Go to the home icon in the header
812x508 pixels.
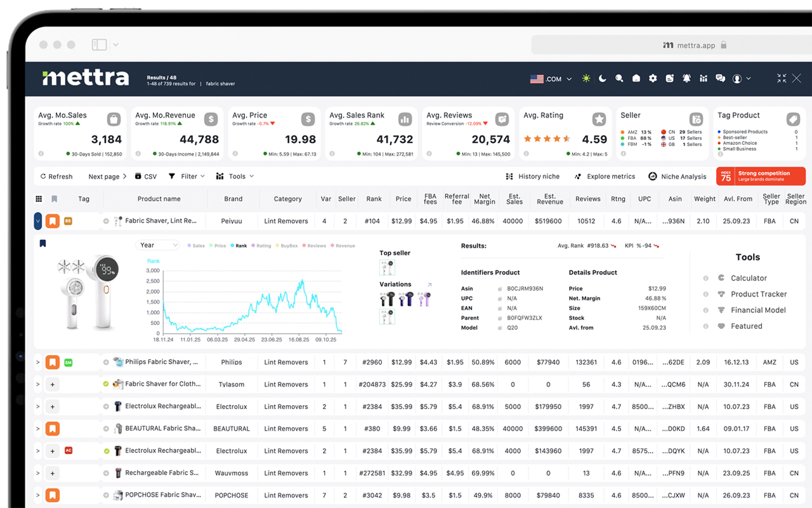click(636, 79)
